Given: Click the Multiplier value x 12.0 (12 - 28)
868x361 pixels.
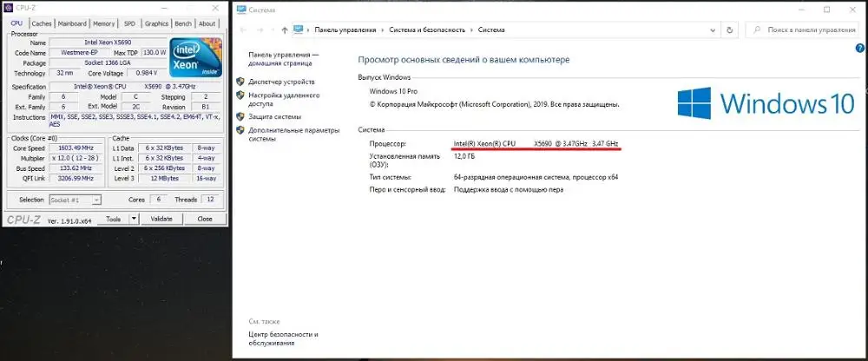Looking at the screenshot, I should 75,158.
